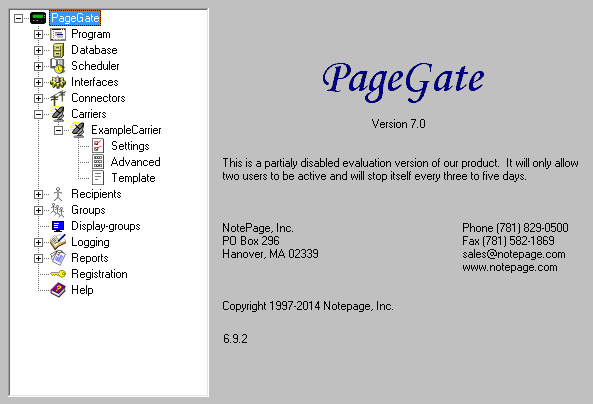Select the Carriers satellite dish icon
The width and height of the screenshot is (593, 404).
(58, 114)
